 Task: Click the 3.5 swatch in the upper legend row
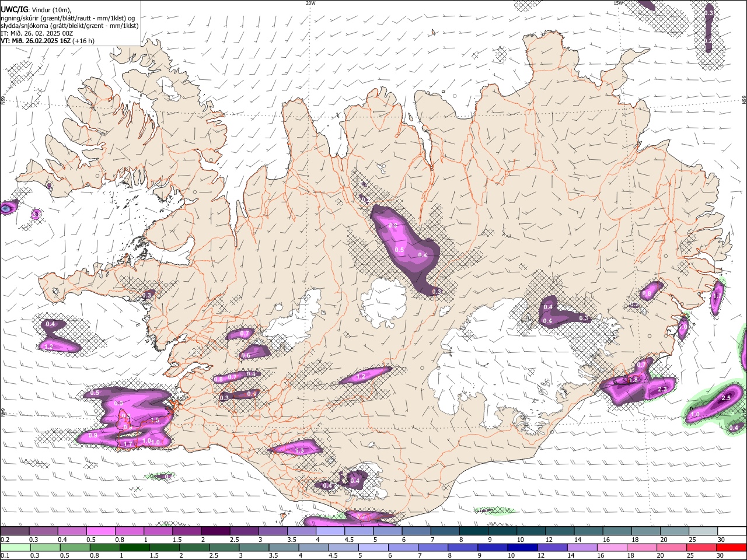coord(301,531)
